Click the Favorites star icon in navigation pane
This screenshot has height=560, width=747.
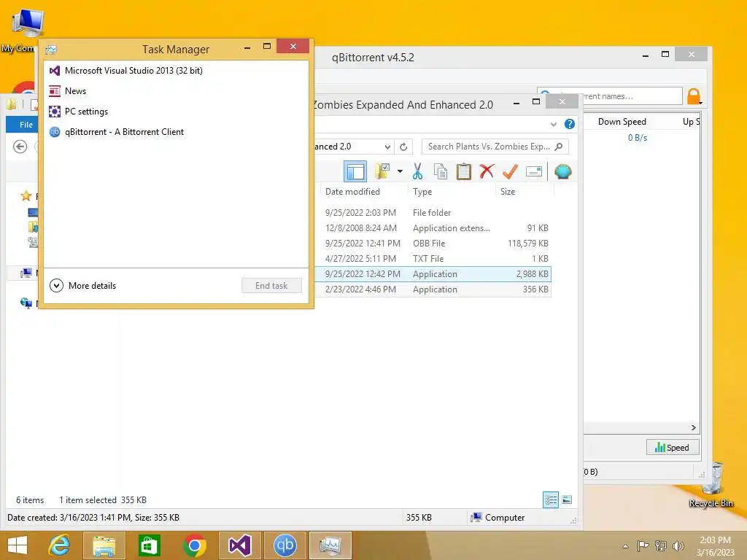(x=26, y=195)
